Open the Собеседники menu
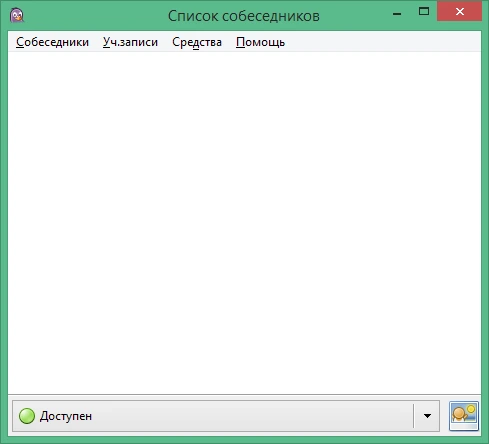489x444 pixels. coord(53,42)
